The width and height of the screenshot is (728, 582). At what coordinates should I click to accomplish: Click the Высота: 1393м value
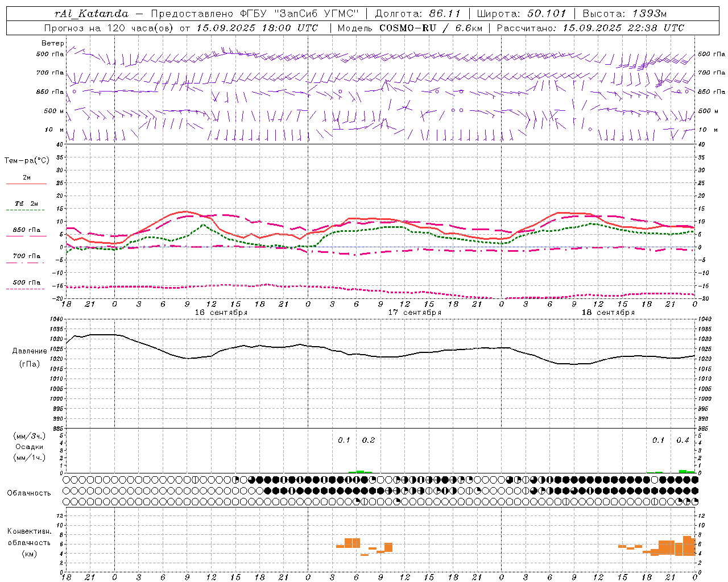pyautogui.click(x=624, y=13)
